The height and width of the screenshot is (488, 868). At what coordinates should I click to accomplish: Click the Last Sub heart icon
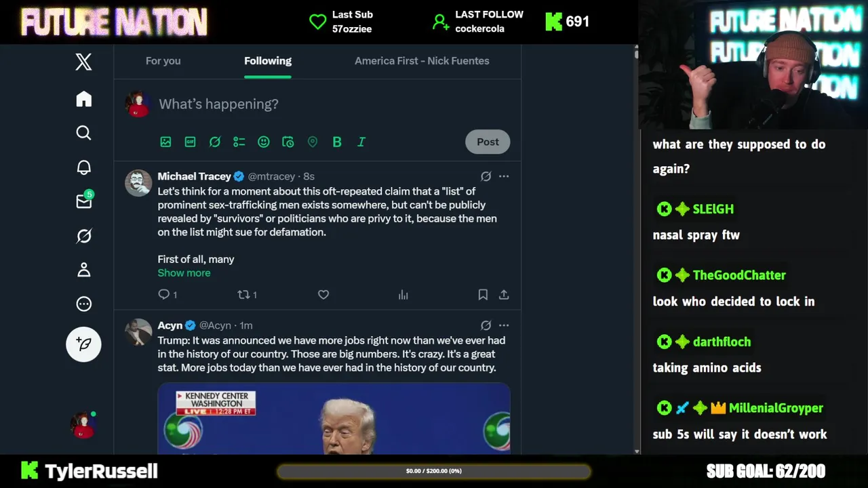pyautogui.click(x=317, y=22)
